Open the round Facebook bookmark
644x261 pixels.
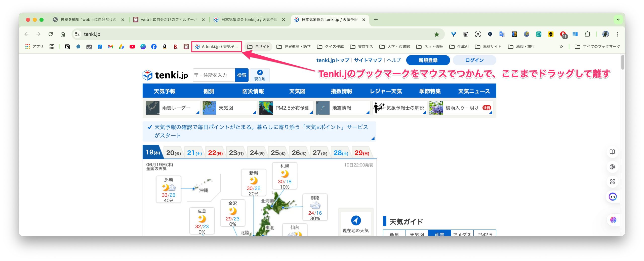tap(154, 47)
